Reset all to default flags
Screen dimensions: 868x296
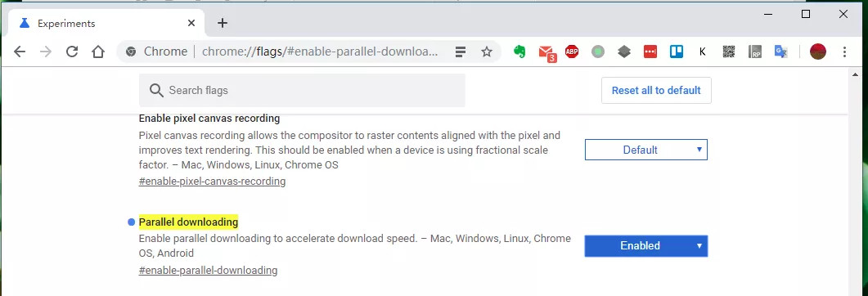(656, 90)
